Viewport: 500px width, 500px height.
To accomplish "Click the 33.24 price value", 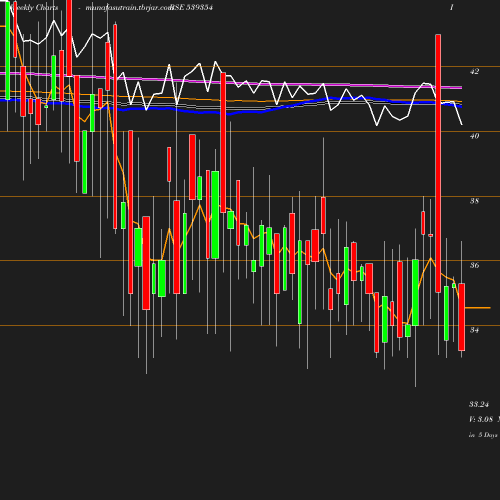I will click(479, 404).
